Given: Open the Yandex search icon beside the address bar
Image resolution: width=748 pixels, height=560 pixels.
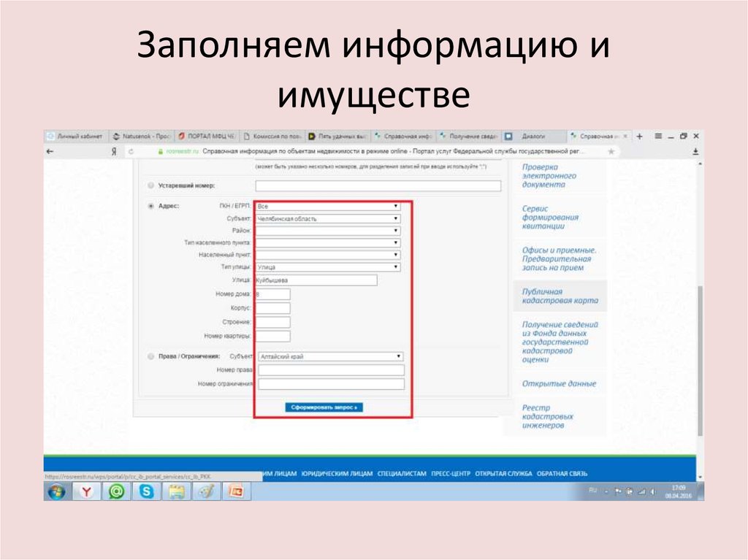Looking at the screenshot, I should [115, 151].
